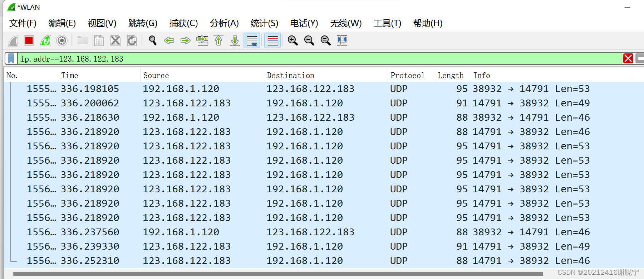Restart the current capture with the green fin icon
The height and width of the screenshot is (279, 644).
coord(45,40)
